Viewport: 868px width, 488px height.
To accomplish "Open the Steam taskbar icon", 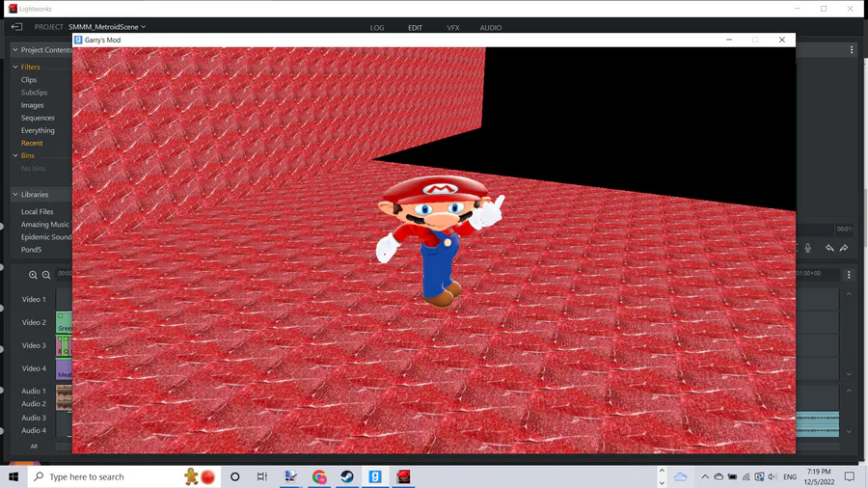I will pyautogui.click(x=347, y=476).
